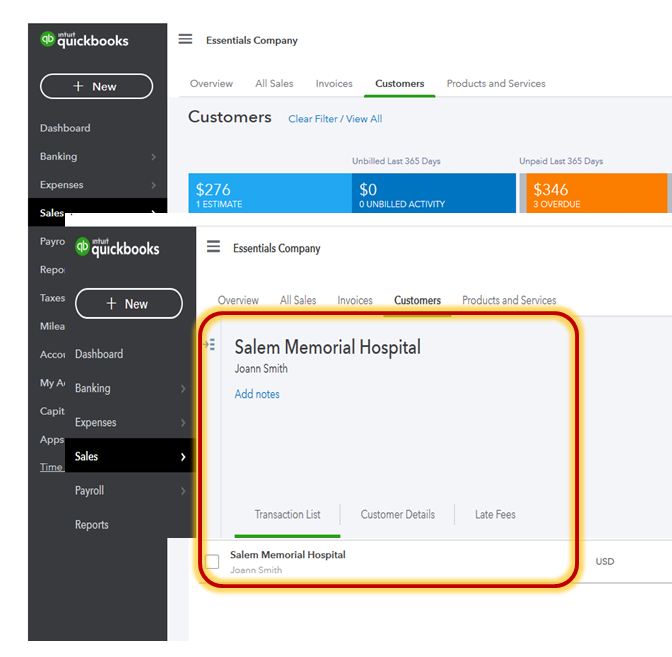
Task: Expand Expenses chevron in the upper sidebar
Action: 153,185
